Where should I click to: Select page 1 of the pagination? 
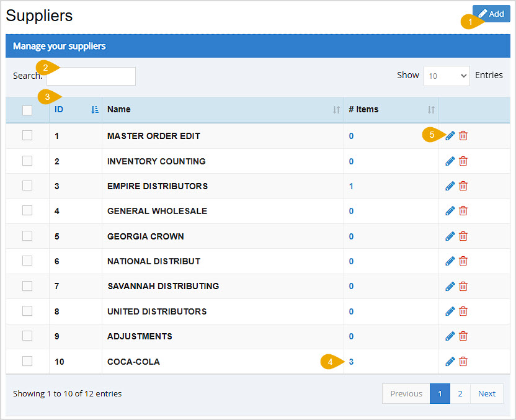[440, 393]
